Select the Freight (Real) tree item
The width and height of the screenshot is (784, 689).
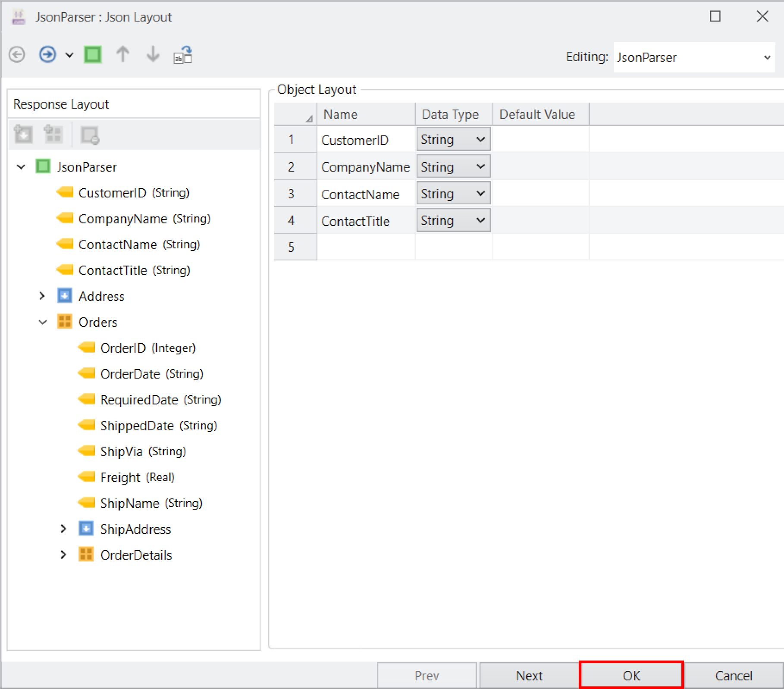click(137, 477)
